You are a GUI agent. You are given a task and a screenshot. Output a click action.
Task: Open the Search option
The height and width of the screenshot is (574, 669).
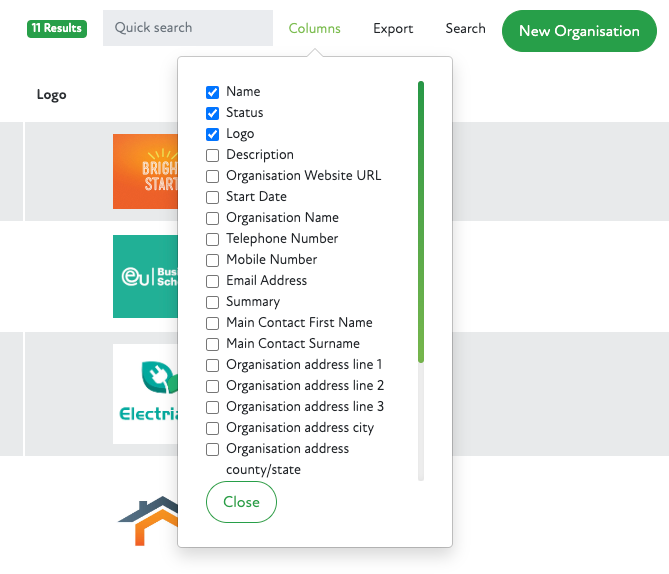tap(465, 28)
